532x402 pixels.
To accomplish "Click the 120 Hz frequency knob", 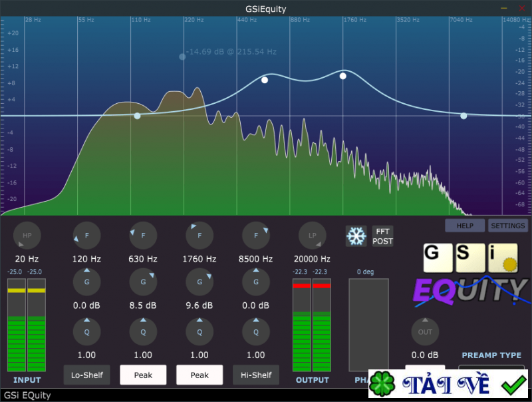I will click(x=86, y=235).
